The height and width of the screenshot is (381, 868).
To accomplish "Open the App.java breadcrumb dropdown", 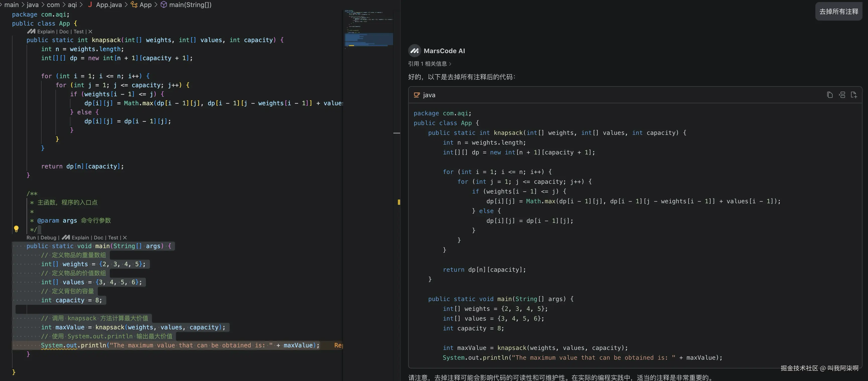I will (109, 5).
